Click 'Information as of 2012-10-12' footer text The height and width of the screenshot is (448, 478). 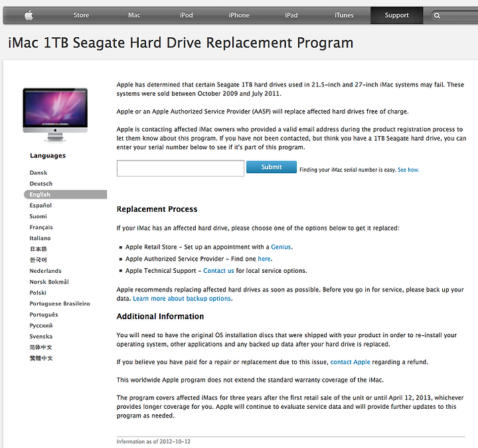153,441
